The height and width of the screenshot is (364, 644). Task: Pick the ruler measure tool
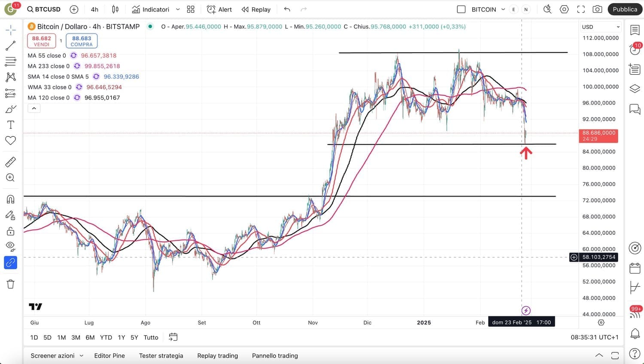click(x=10, y=162)
